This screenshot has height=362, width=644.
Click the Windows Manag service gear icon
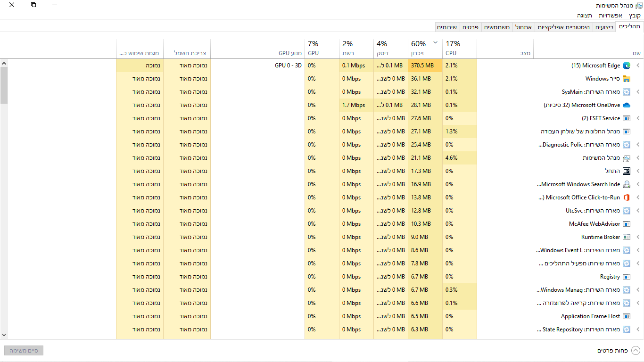coord(627,290)
